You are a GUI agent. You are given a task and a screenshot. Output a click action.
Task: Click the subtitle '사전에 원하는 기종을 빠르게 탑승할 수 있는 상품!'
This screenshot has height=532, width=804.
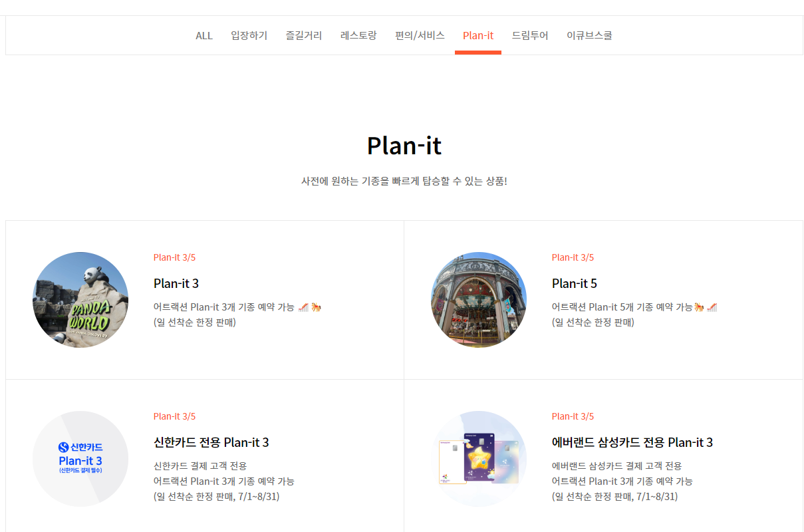(x=404, y=181)
